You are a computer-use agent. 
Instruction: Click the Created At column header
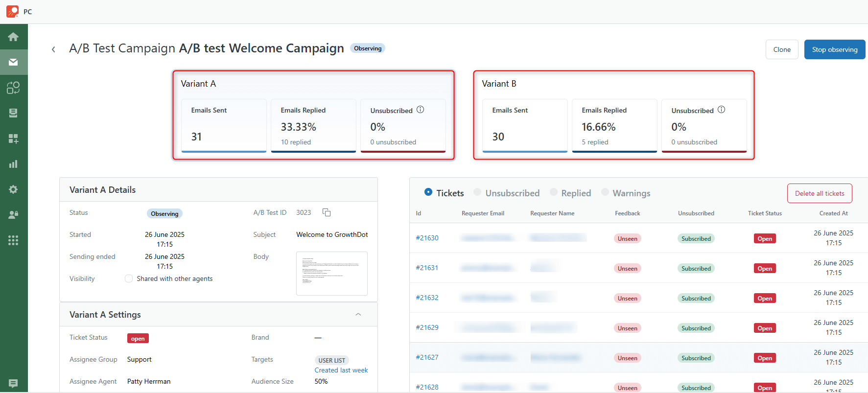tap(833, 213)
